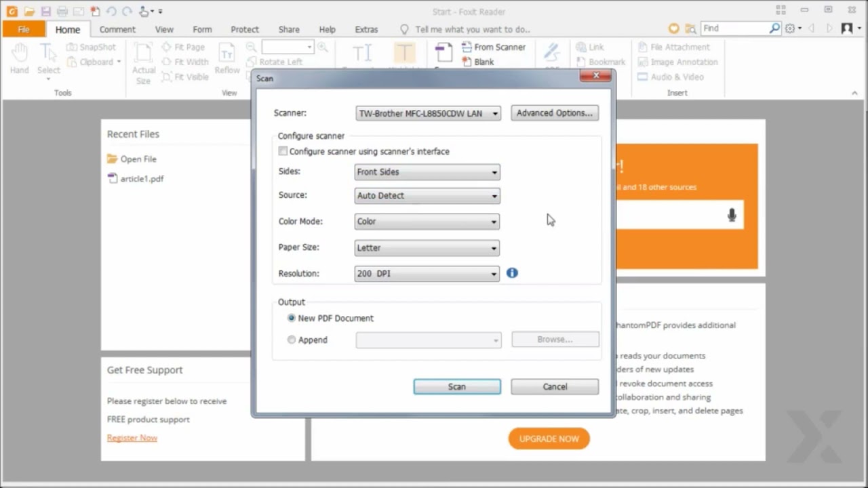Click the Register Now link
This screenshot has height=488, width=868.
point(132,438)
